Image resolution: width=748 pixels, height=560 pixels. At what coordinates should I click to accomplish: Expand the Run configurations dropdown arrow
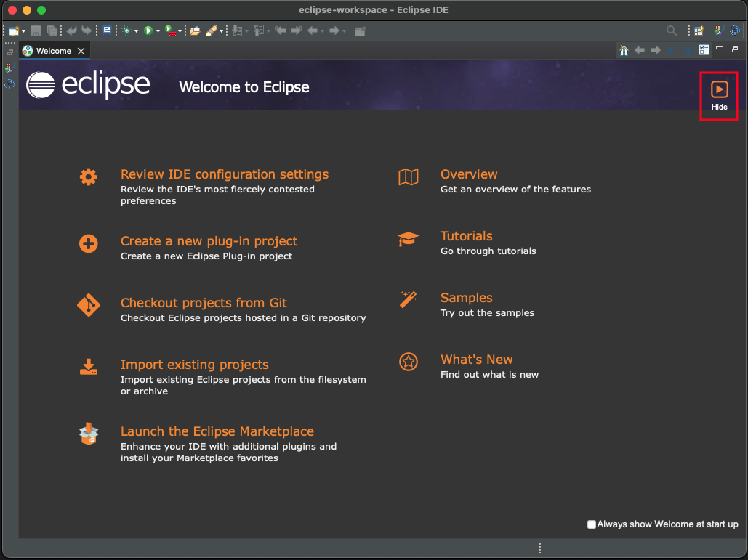[x=158, y=31]
